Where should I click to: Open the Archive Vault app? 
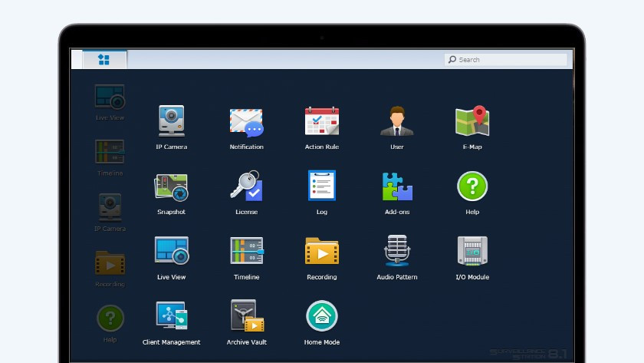[246, 317]
